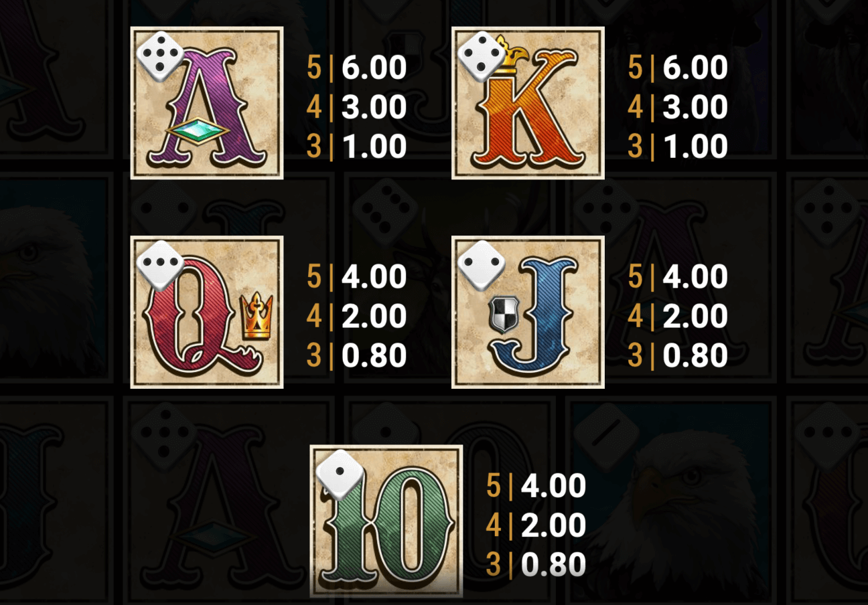Image resolution: width=868 pixels, height=605 pixels.
Task: Click the green 10 symbol tile
Action: point(386,521)
